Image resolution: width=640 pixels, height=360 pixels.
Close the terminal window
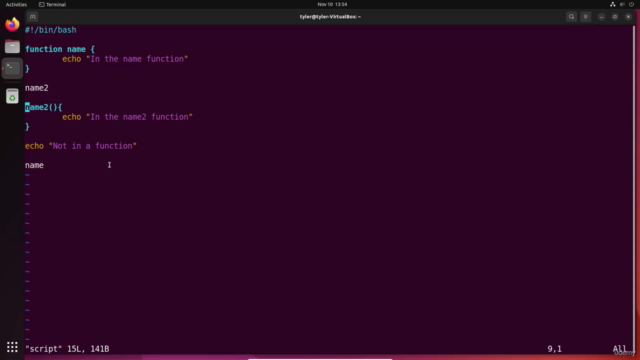coord(628,17)
